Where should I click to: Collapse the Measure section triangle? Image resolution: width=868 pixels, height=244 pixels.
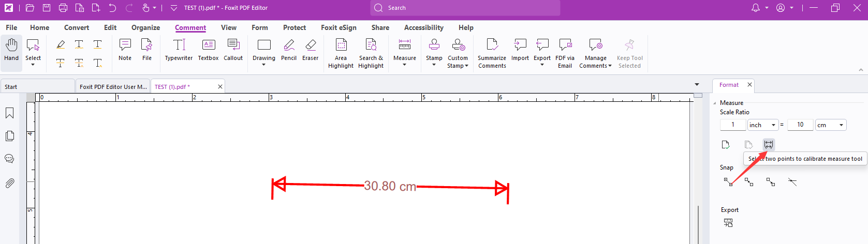(715, 103)
